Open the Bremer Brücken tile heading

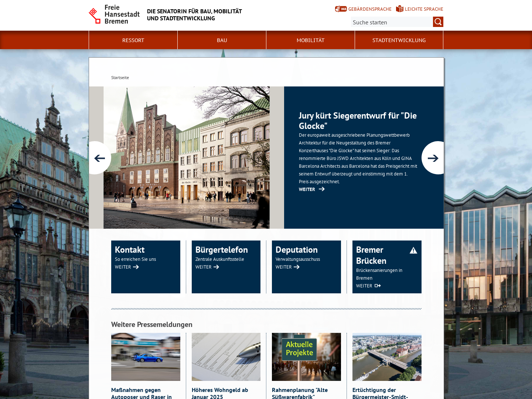pos(371,255)
